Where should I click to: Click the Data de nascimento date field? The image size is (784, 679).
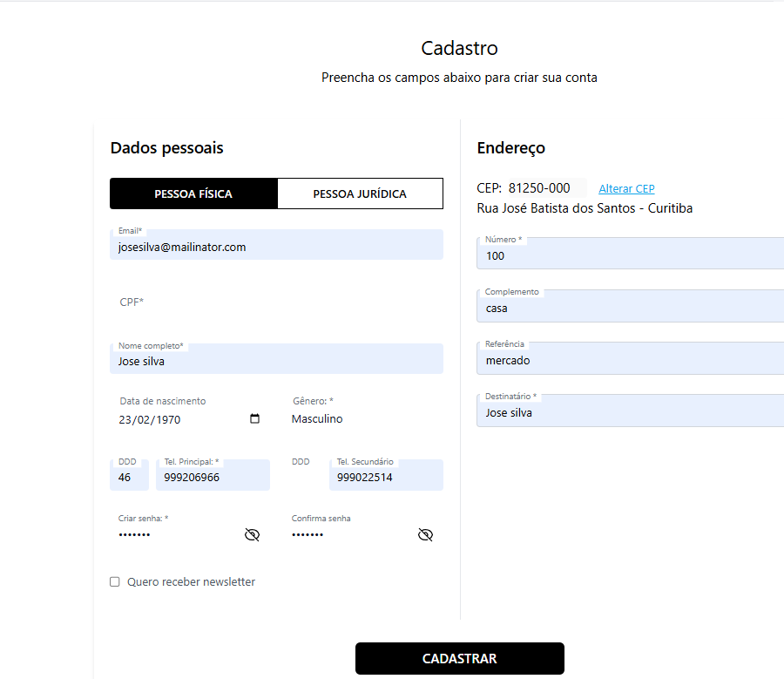(179, 419)
